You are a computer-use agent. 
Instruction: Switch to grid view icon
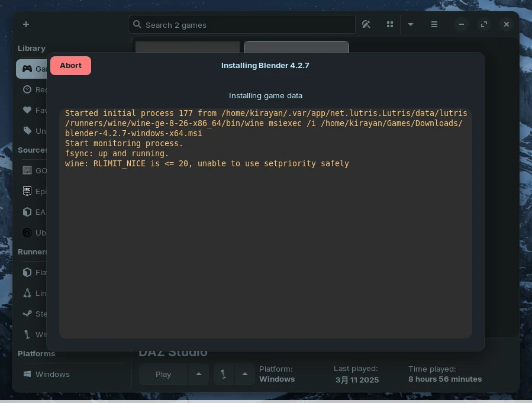pyautogui.click(x=390, y=24)
